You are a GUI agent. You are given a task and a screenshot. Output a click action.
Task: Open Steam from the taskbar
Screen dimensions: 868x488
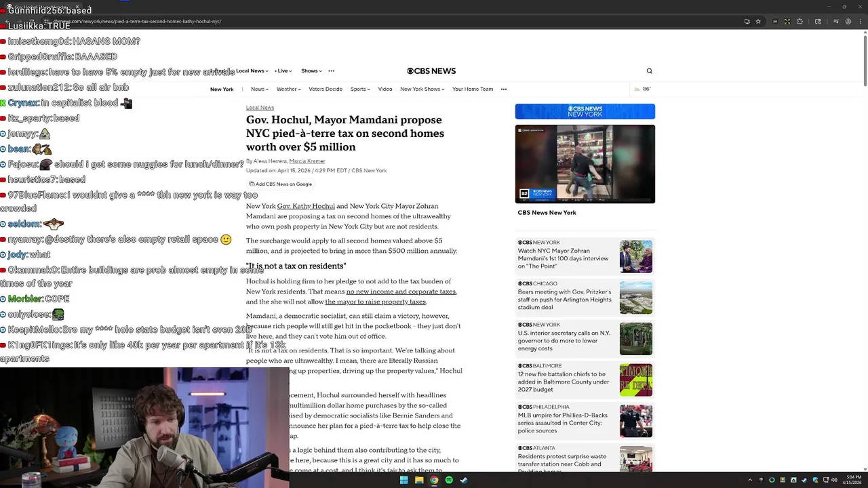(x=464, y=480)
